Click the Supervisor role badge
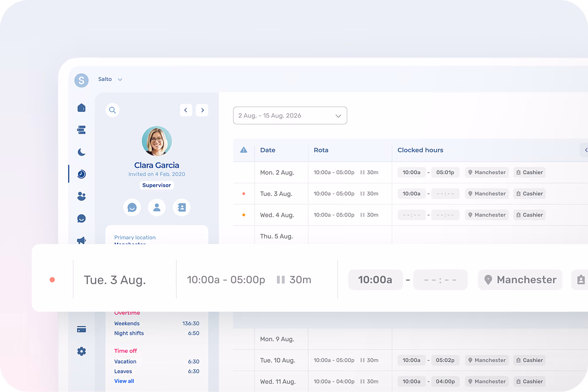Image resolution: width=588 pixels, height=392 pixels. click(x=157, y=185)
